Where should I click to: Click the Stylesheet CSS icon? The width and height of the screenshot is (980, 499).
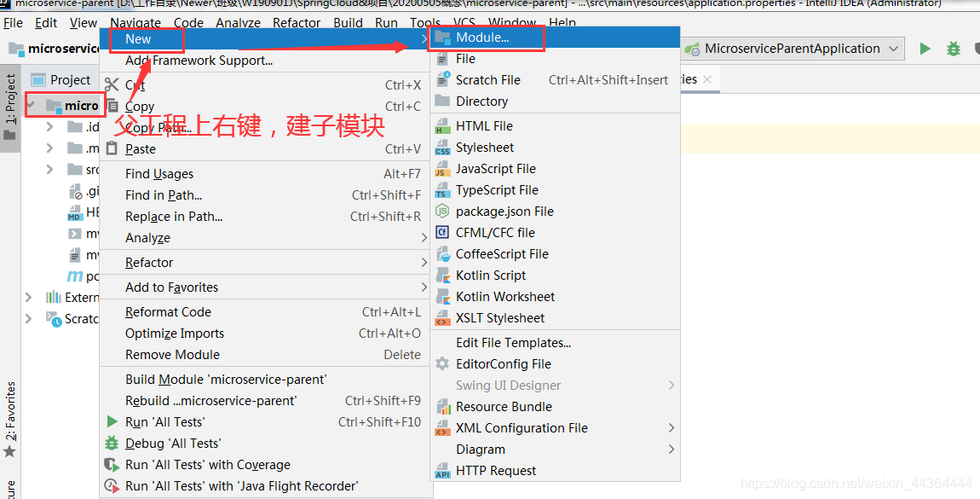click(x=442, y=148)
